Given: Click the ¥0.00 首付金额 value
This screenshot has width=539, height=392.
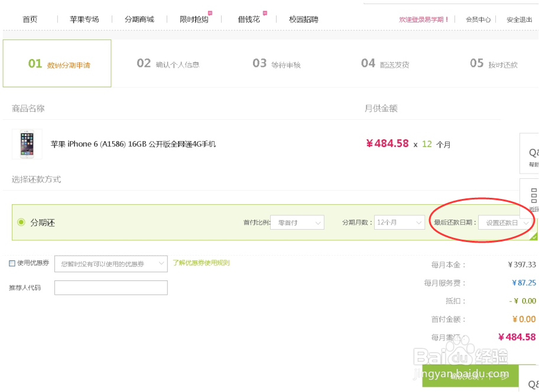Looking at the screenshot, I should coord(524,319).
